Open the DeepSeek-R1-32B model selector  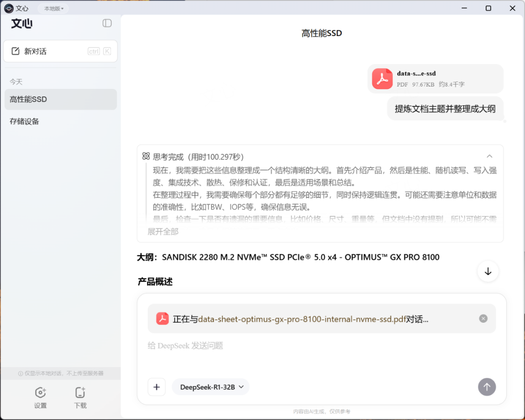[x=211, y=387]
